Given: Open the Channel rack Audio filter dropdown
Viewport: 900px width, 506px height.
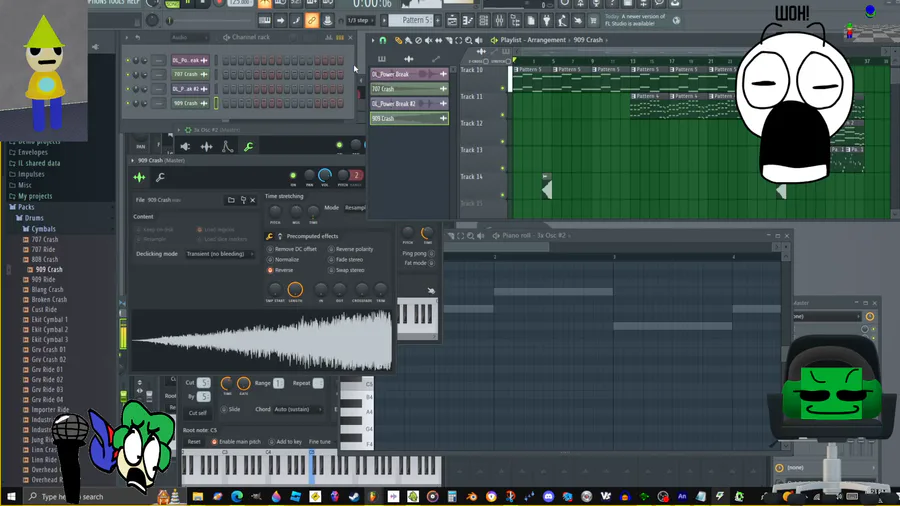Looking at the screenshot, I should [189, 37].
